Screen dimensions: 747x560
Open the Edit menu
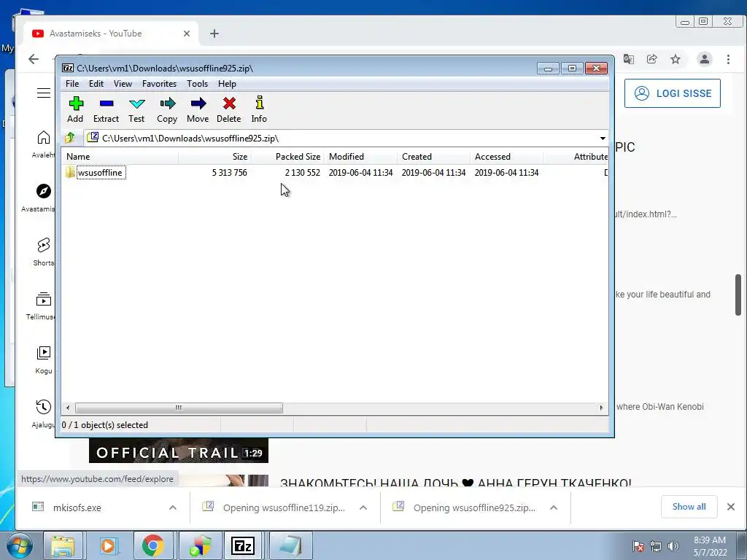96,84
